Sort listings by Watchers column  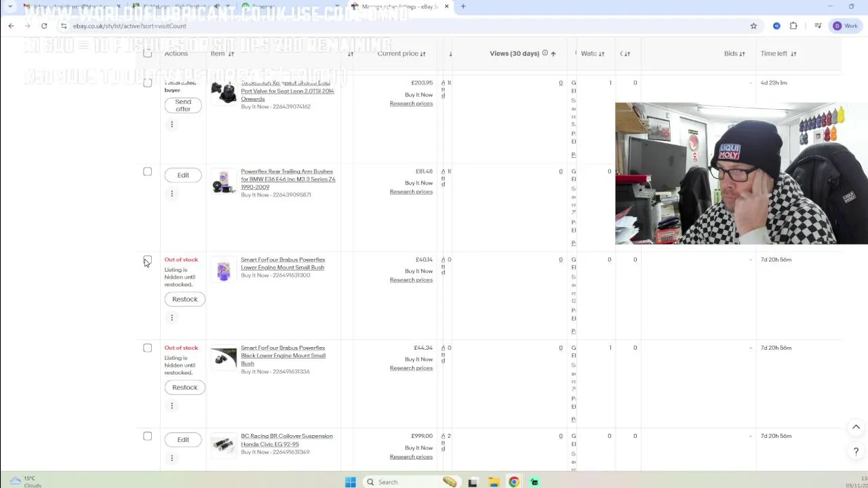coord(592,54)
